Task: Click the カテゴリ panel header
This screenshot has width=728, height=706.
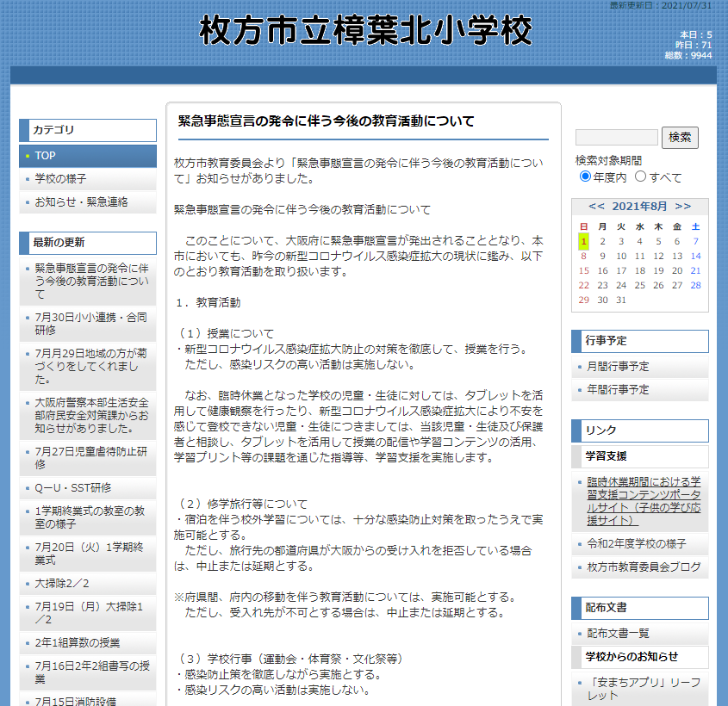Action: pyautogui.click(x=88, y=130)
